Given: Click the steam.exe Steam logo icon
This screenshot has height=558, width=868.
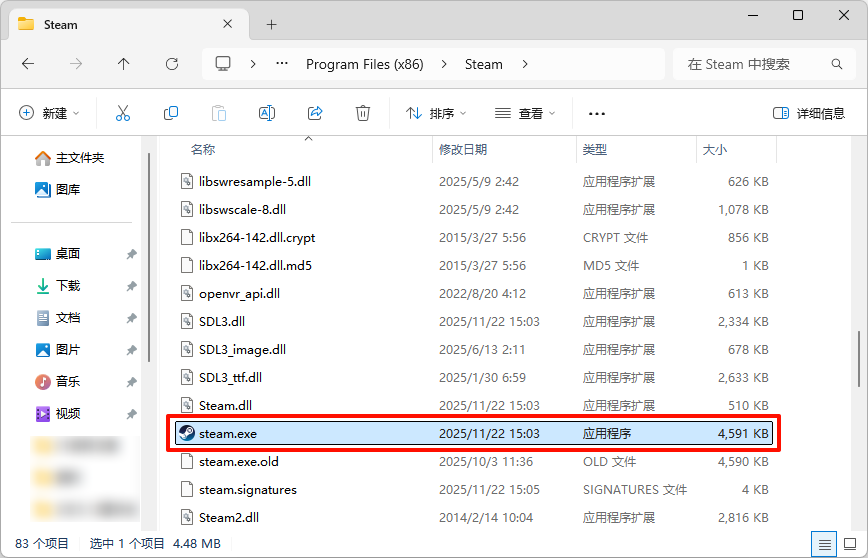Looking at the screenshot, I should point(187,433).
